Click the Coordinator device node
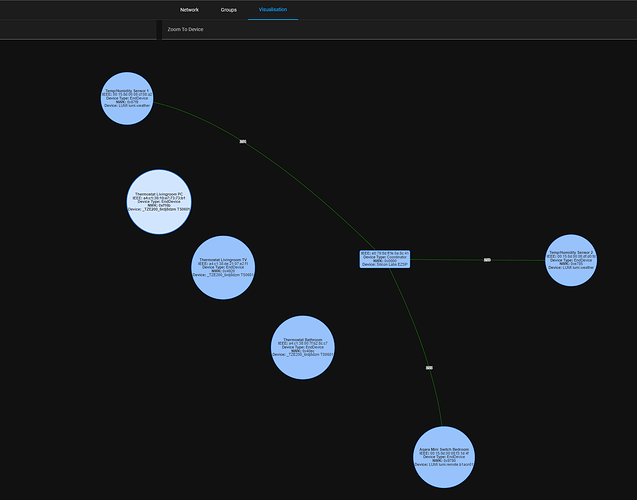 (x=386, y=259)
